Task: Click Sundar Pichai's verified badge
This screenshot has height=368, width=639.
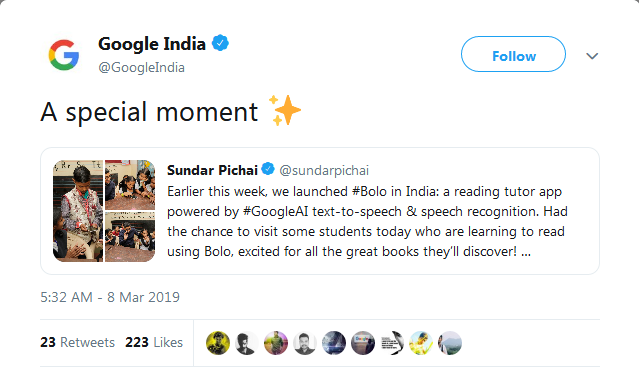Action: click(268, 169)
